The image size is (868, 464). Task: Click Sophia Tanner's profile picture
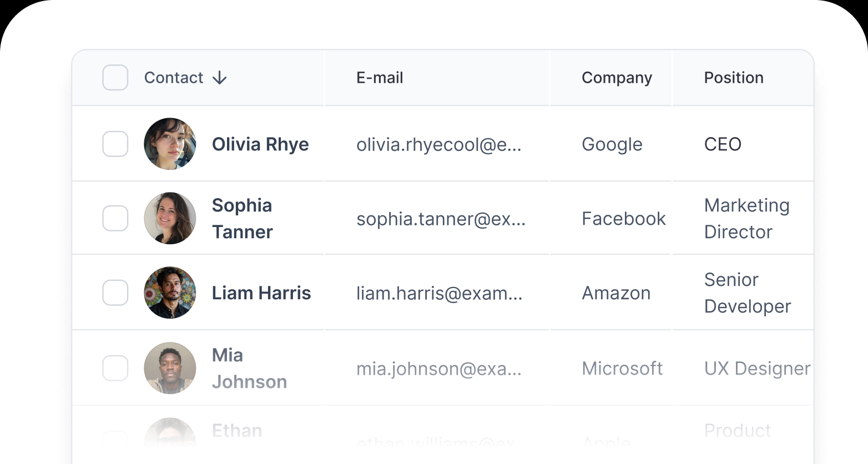(x=170, y=218)
